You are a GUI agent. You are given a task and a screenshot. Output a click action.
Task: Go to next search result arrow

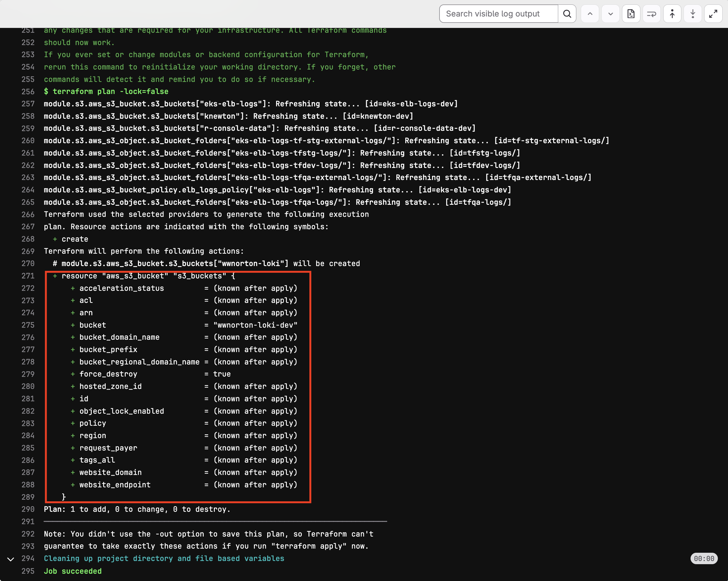click(611, 14)
